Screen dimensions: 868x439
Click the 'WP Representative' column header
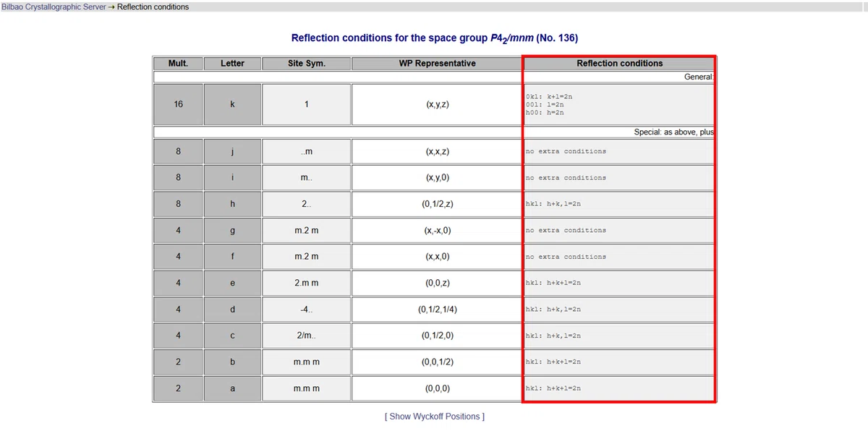[437, 64]
